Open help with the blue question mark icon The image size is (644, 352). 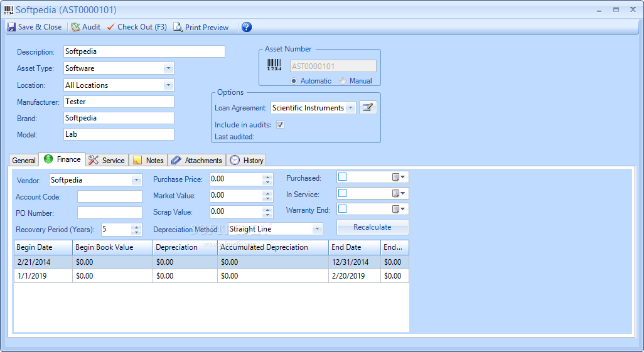point(247,27)
